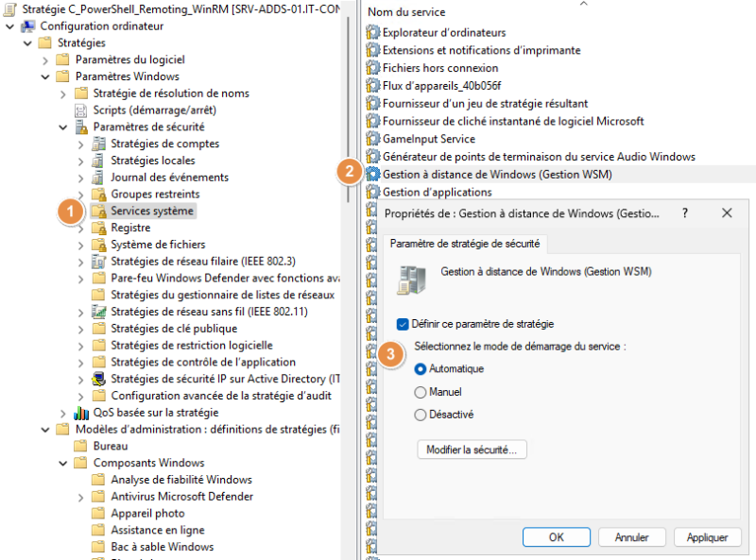Click the Stratégies locales icon
756x560 pixels.
[99, 161]
